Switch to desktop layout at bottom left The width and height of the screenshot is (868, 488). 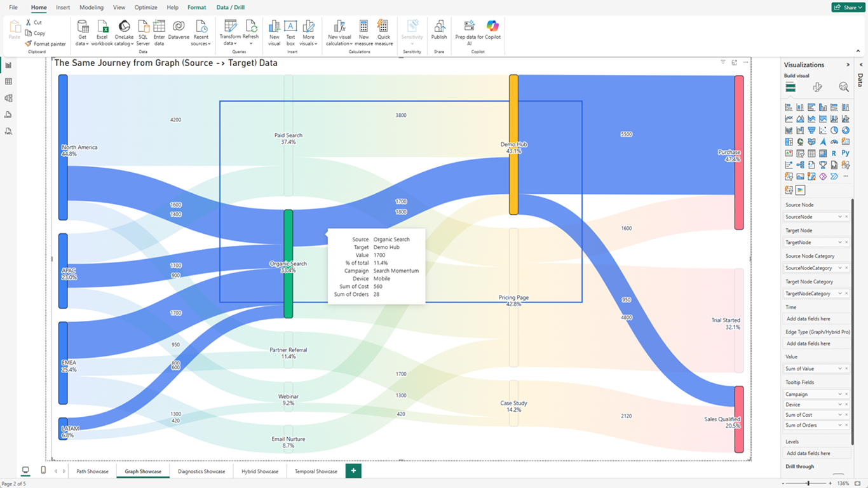(25, 470)
